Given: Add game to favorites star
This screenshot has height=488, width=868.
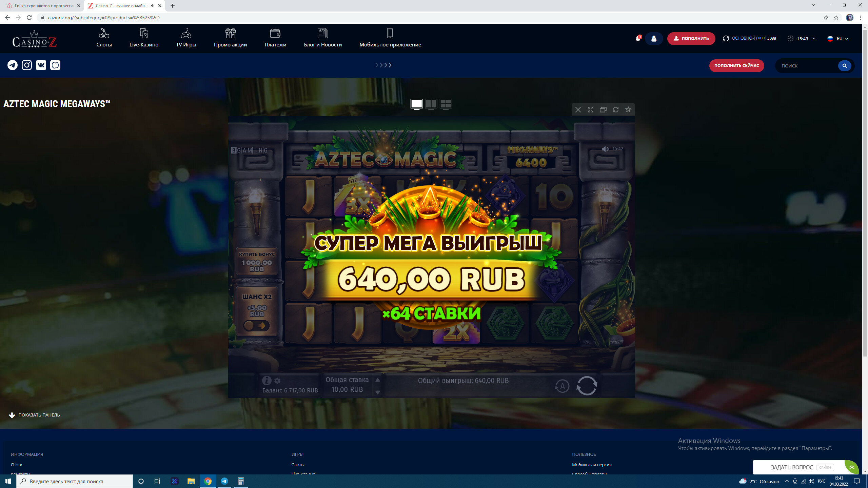Looking at the screenshot, I should pyautogui.click(x=628, y=109).
